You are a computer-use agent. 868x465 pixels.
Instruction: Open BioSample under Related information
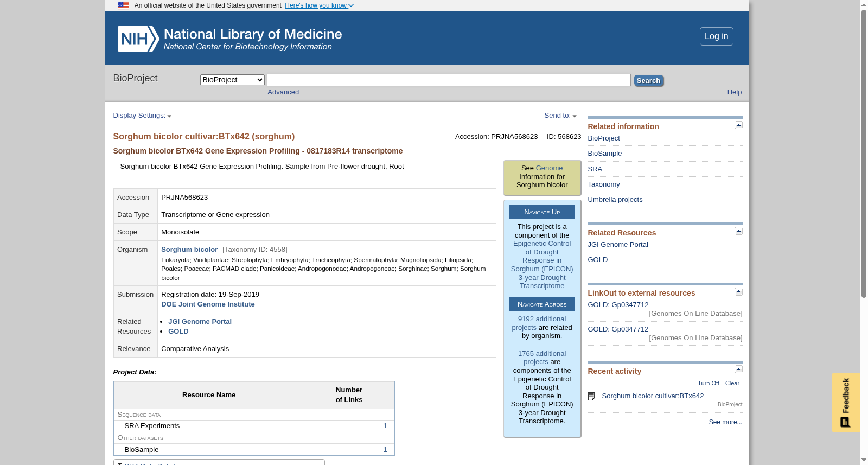tap(605, 154)
